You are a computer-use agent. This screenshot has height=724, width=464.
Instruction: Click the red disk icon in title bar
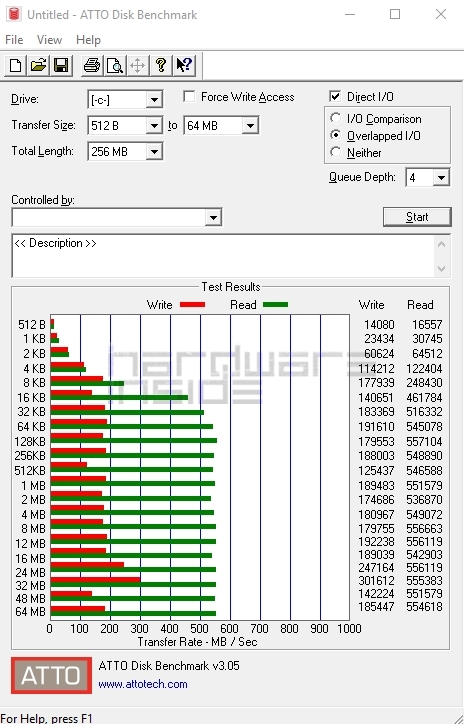(14, 14)
